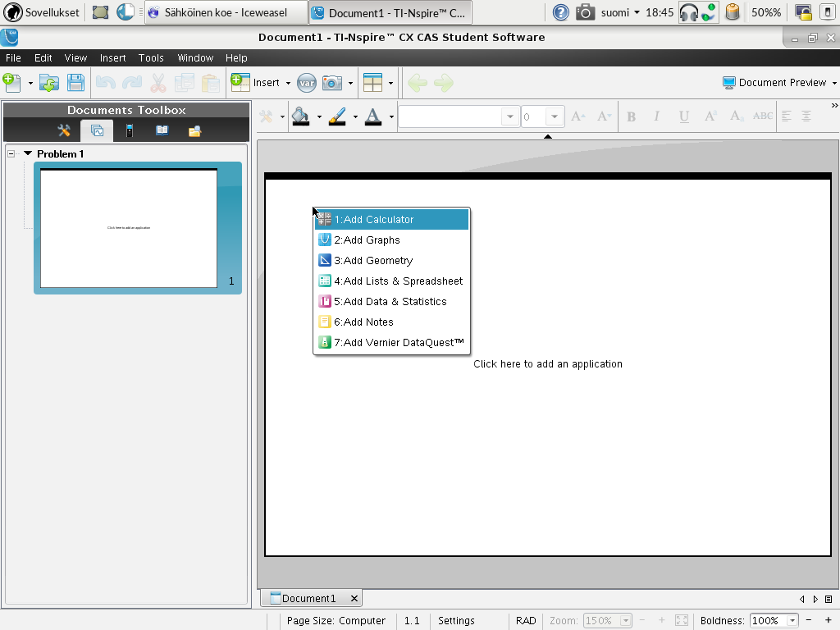
Task: Click the green next page arrow
Action: coord(444,83)
